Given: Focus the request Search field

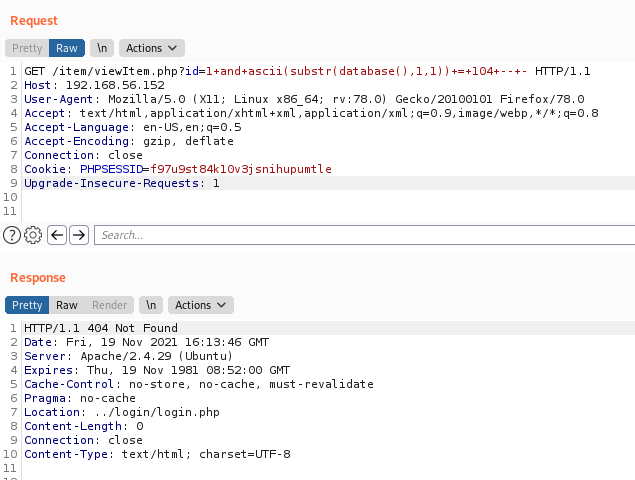Looking at the screenshot, I should tap(364, 235).
